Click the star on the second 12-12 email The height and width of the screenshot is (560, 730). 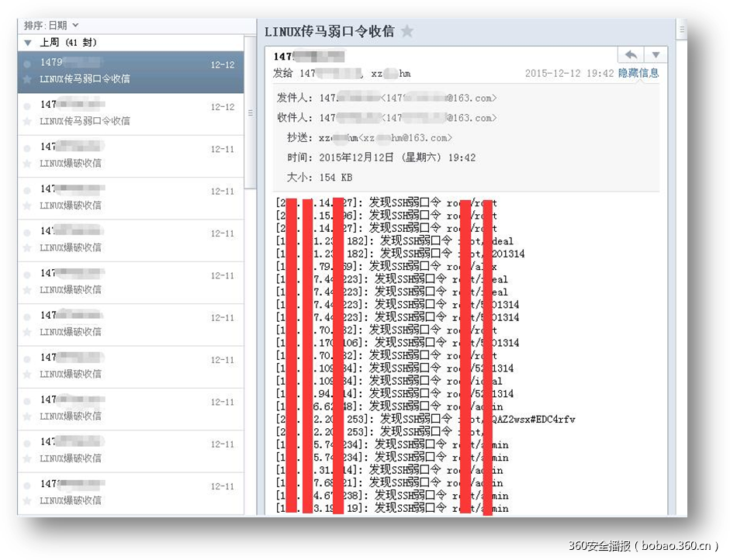tap(28, 121)
